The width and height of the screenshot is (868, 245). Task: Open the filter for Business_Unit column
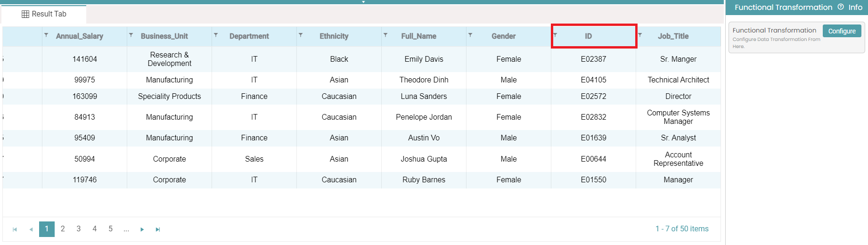131,35
